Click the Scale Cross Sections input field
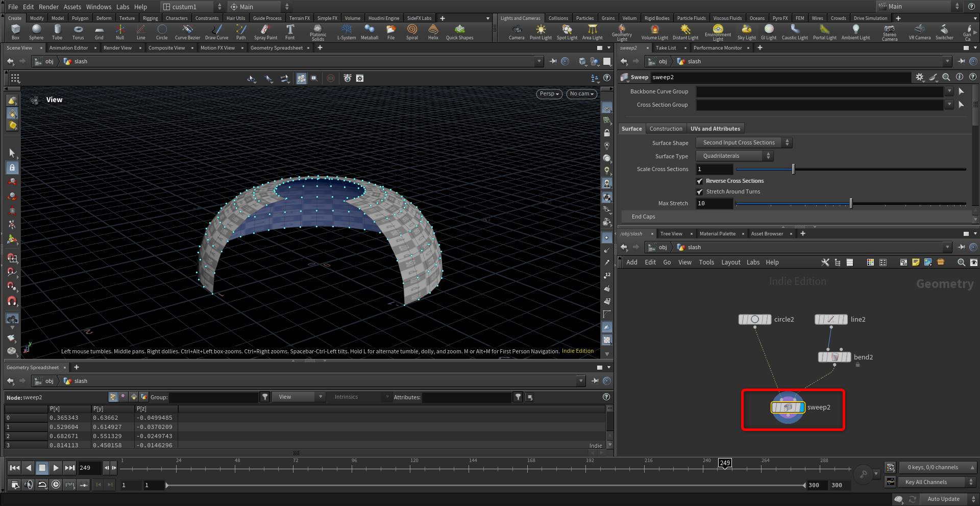Screen dimensions: 980x506 coord(714,170)
